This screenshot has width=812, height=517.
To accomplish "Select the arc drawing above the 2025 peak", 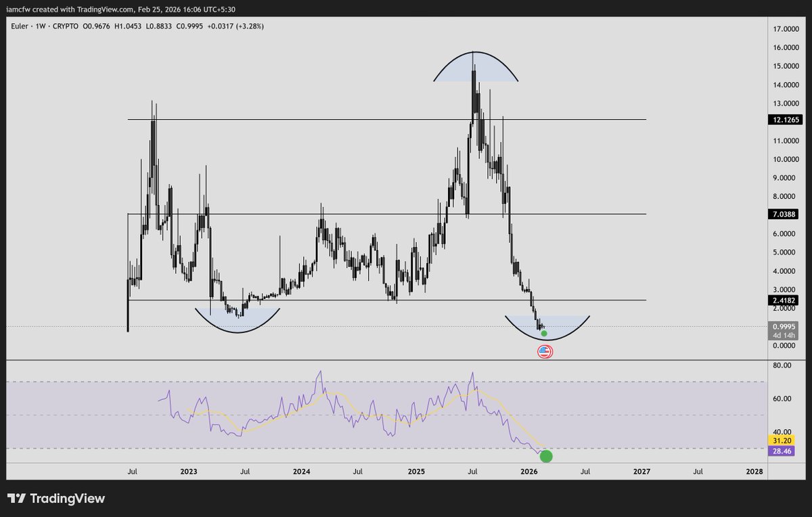I will tap(476, 66).
